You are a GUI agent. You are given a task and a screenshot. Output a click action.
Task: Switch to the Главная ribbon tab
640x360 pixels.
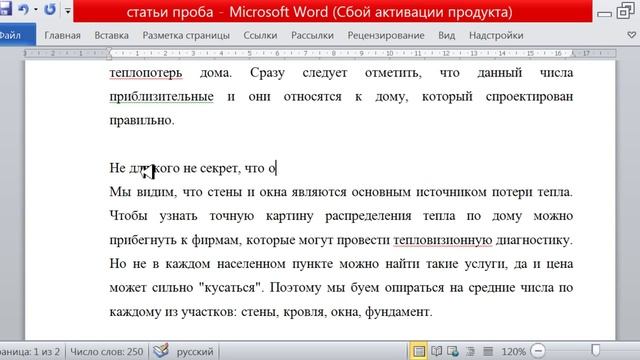coord(62,36)
